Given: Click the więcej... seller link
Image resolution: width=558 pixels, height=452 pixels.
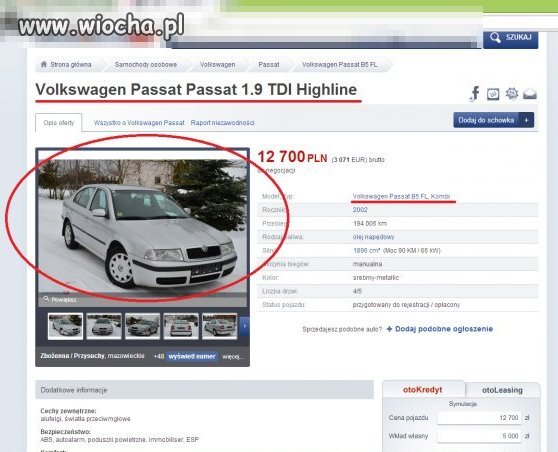Looking at the screenshot, I should tap(233, 357).
